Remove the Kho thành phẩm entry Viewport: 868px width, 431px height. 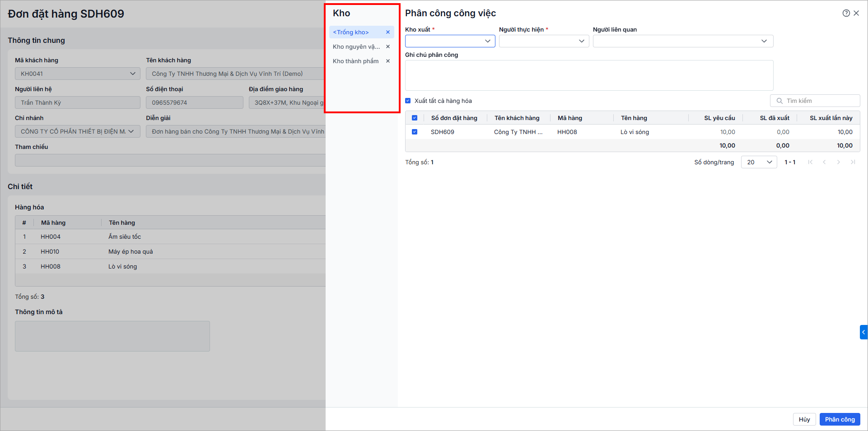387,61
